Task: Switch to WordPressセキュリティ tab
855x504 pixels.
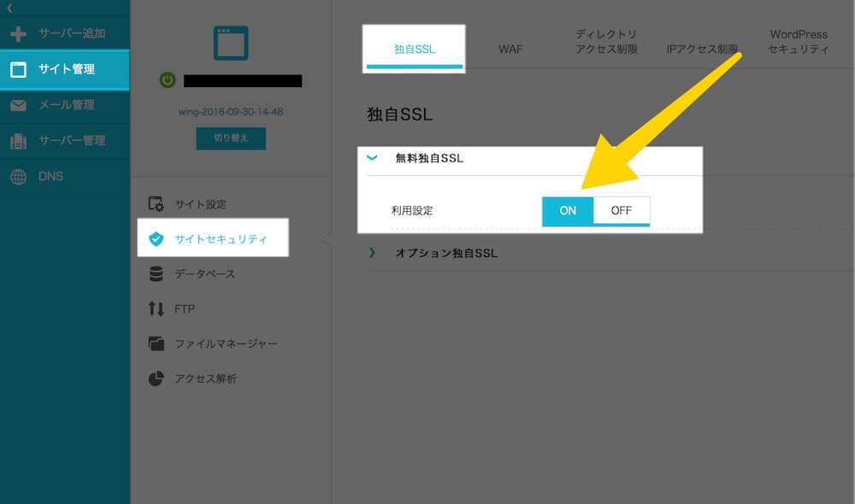Action: pos(798,42)
